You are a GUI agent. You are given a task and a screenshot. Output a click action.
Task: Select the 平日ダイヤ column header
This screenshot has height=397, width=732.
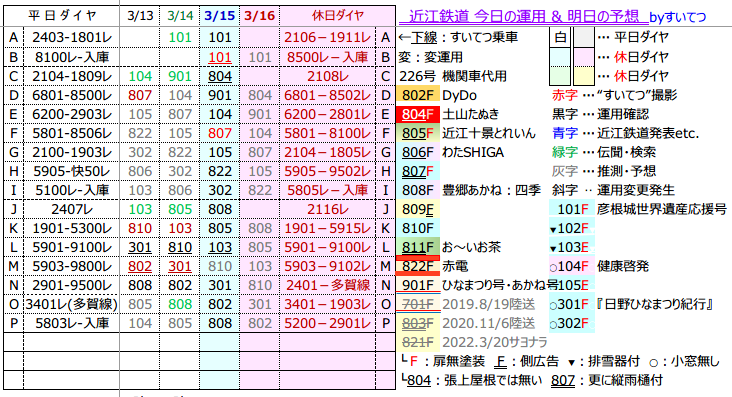[x=62, y=16]
